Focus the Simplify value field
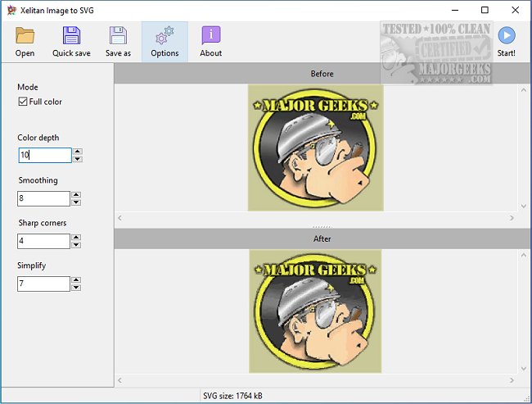The height and width of the screenshot is (404, 532). pos(43,284)
